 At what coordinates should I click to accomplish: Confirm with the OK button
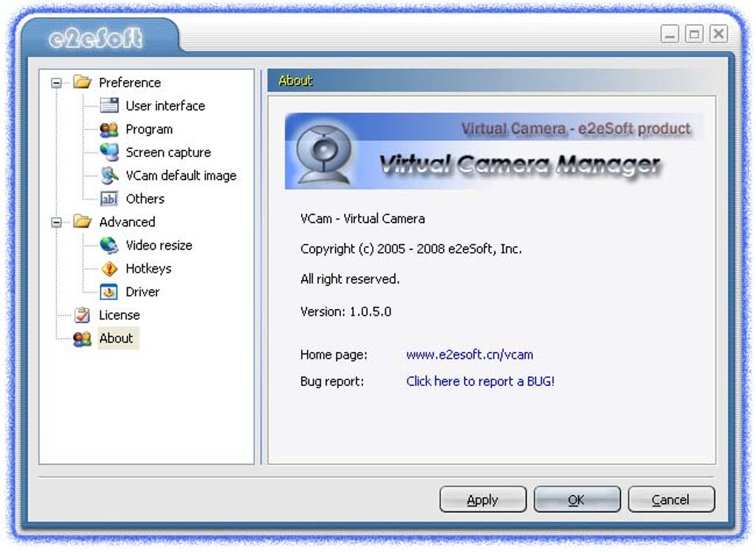(x=577, y=499)
